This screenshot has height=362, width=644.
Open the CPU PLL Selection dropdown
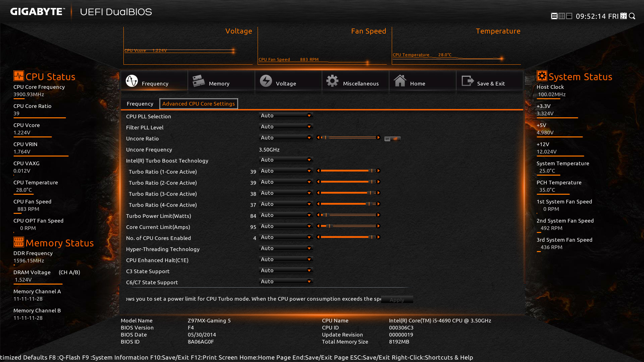286,116
